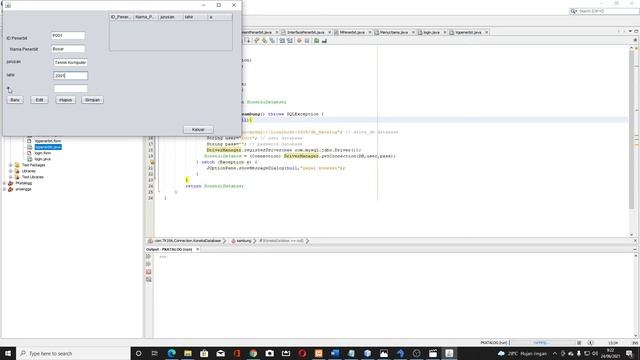Viewport: 640px width, 360px height.
Task: Click the IDE search box
Action: tap(604, 11)
